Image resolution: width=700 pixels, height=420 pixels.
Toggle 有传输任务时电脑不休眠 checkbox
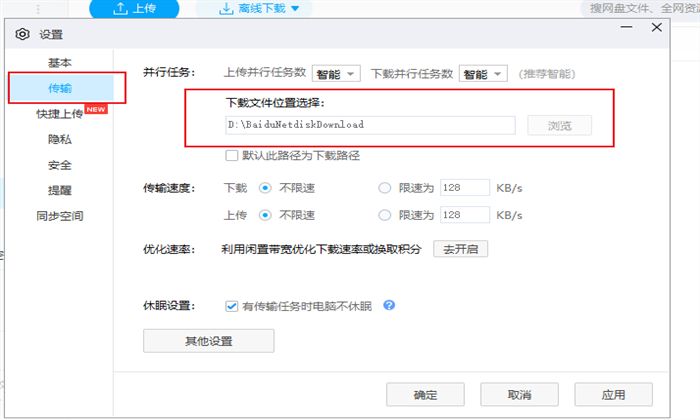(x=231, y=306)
